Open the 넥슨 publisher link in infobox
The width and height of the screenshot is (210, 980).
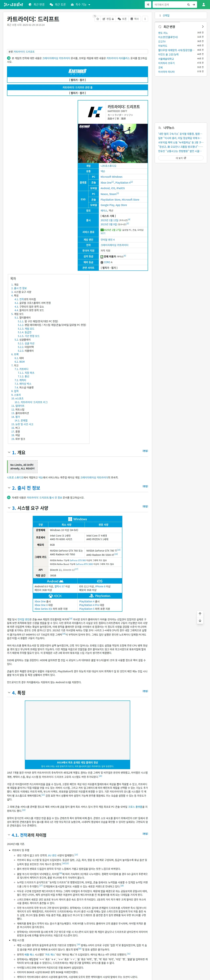(103, 171)
